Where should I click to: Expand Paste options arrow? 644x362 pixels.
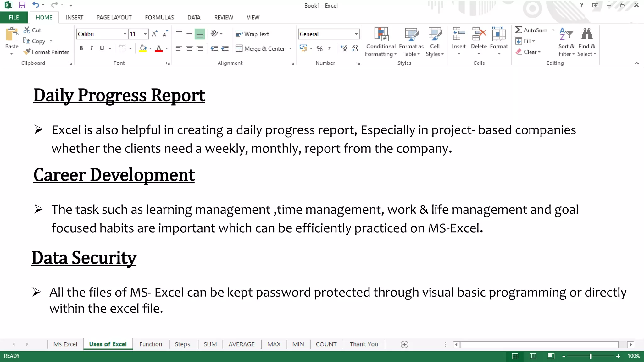point(12,54)
